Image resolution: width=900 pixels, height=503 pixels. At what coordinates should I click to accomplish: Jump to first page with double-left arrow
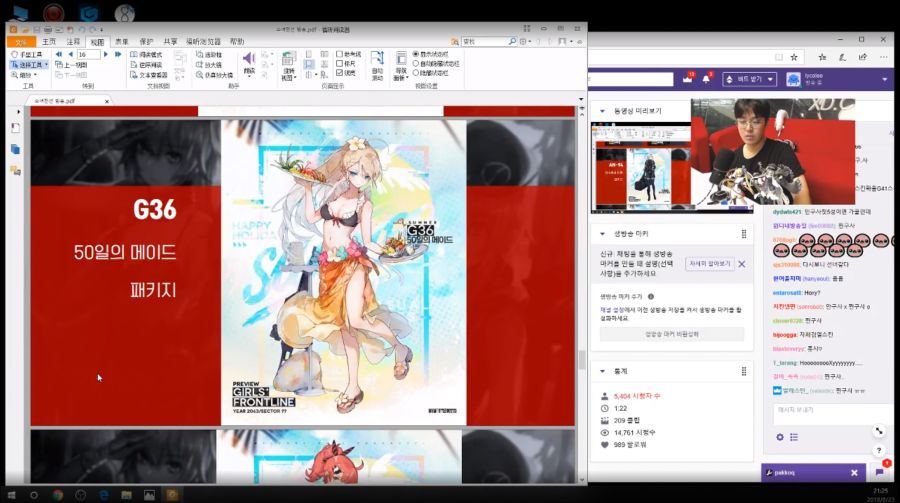[x=59, y=55]
